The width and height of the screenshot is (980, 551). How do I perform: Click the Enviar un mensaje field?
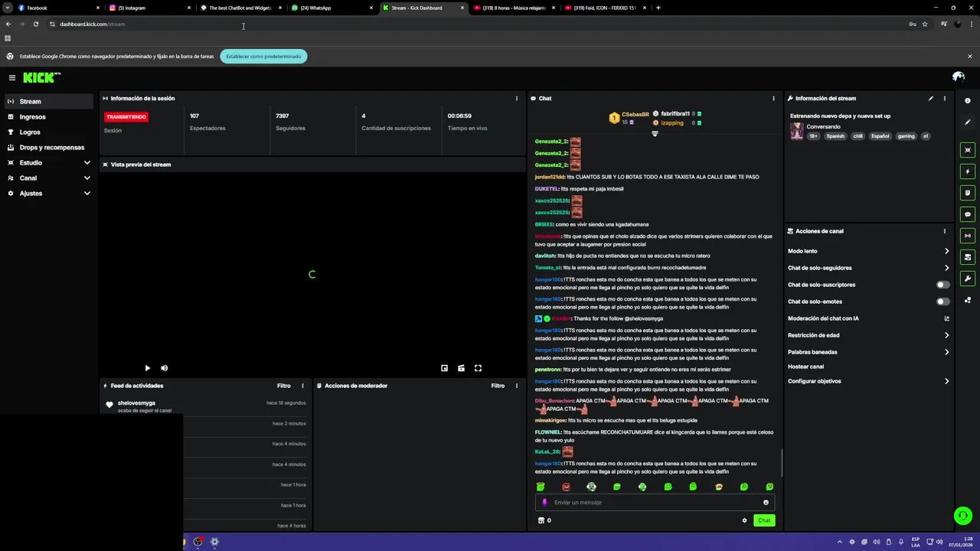tap(655, 503)
